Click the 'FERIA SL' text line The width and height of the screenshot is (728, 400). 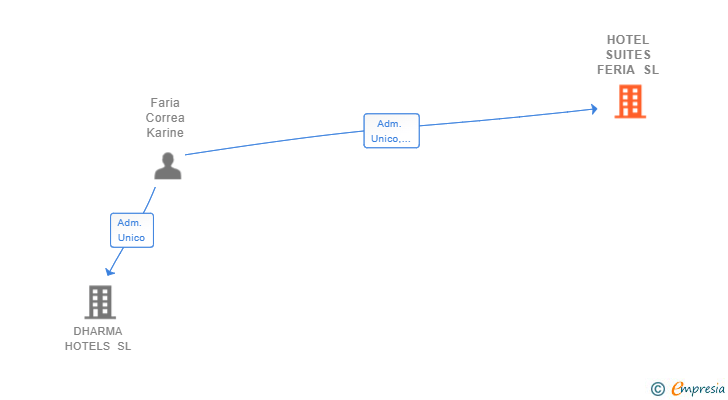coord(628,70)
